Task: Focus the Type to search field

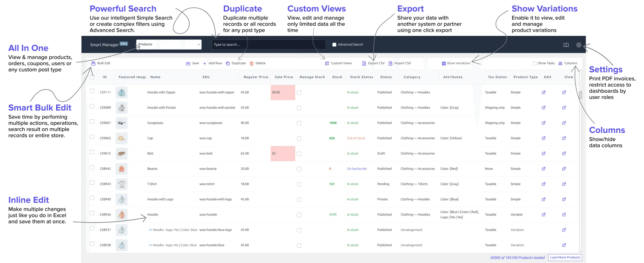Action: (x=269, y=45)
